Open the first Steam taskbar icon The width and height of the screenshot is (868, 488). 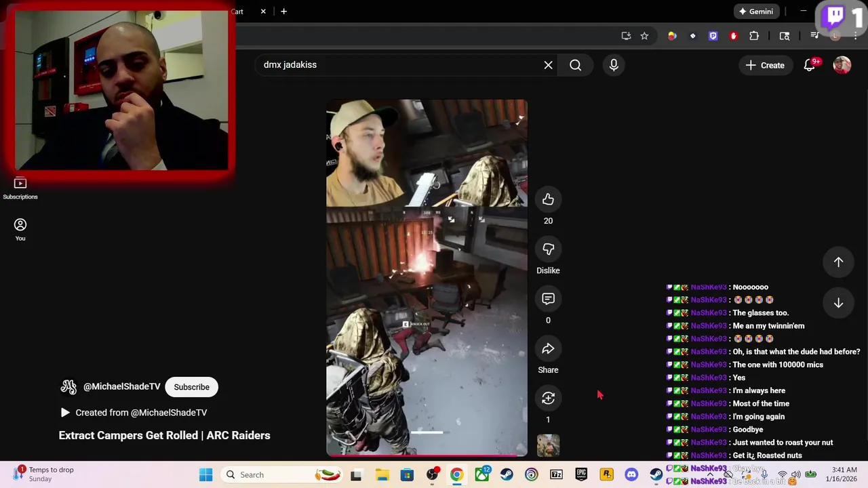coord(507,475)
